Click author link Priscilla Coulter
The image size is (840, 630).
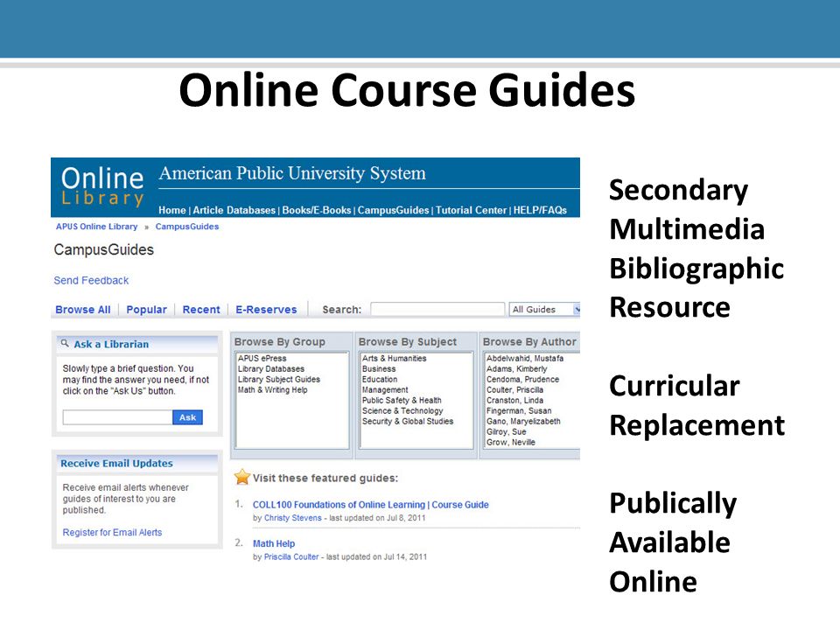pos(290,557)
